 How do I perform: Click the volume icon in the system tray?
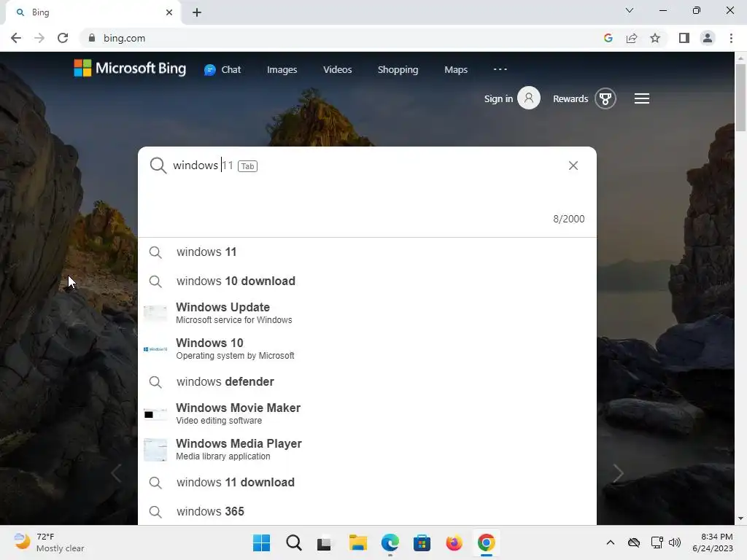[675, 542]
